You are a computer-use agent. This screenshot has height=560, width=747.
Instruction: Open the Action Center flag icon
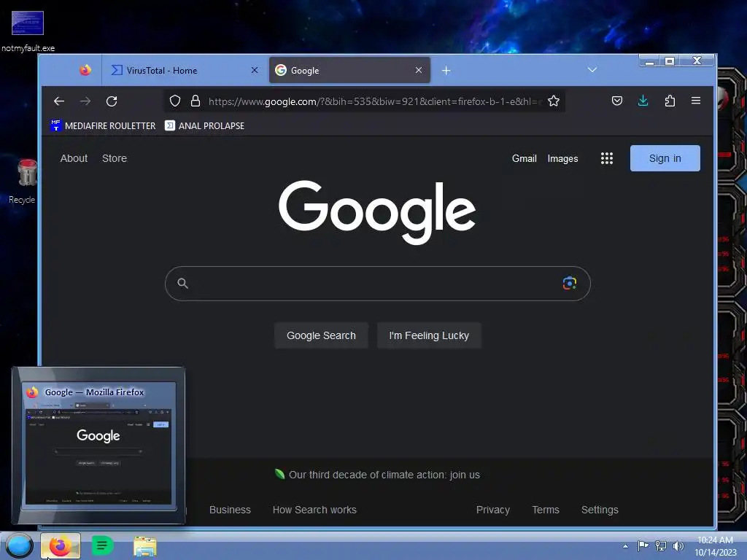click(643, 545)
